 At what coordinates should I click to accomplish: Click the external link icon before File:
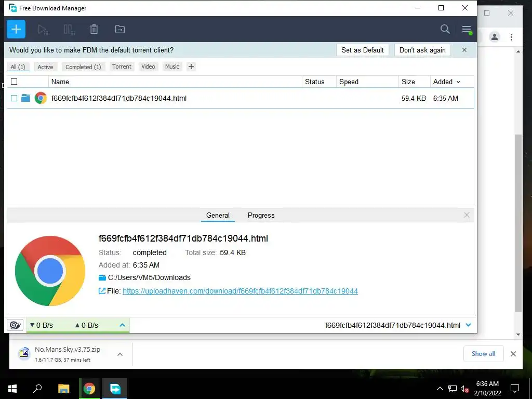[x=102, y=291]
